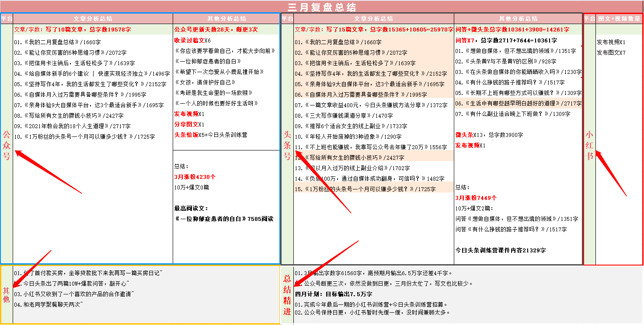
Task: Click the "总结精进" section label cell
Action: (x=287, y=295)
